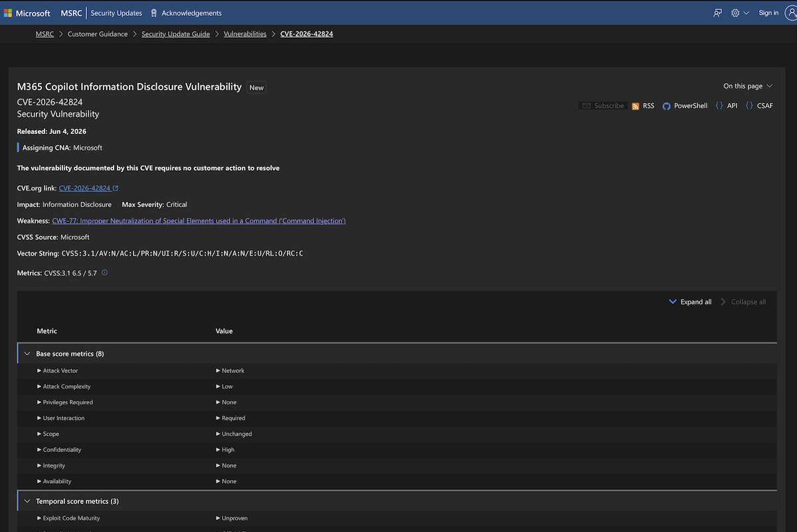Expand the Unchanged value detail
The image size is (797, 532).
pyautogui.click(x=234, y=434)
